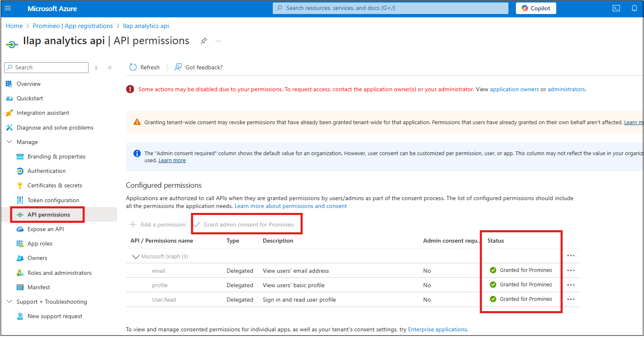
Task: Collapse Support + Troubleshooting section
Action: [9, 302]
